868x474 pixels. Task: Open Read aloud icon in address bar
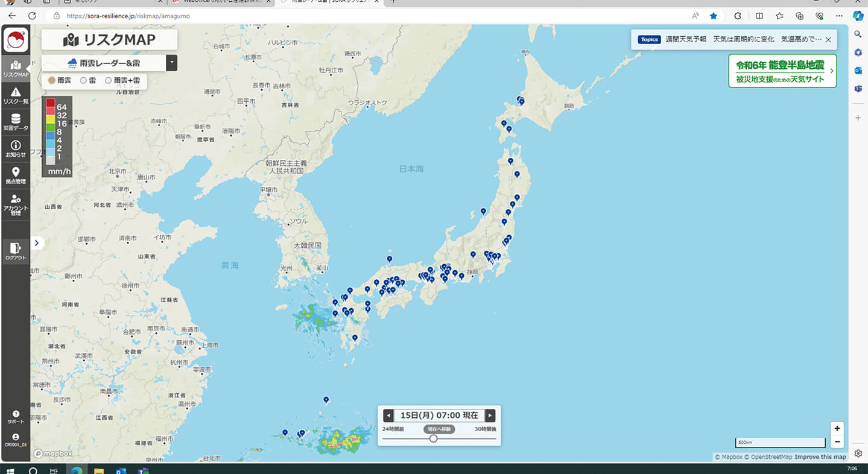(x=695, y=16)
